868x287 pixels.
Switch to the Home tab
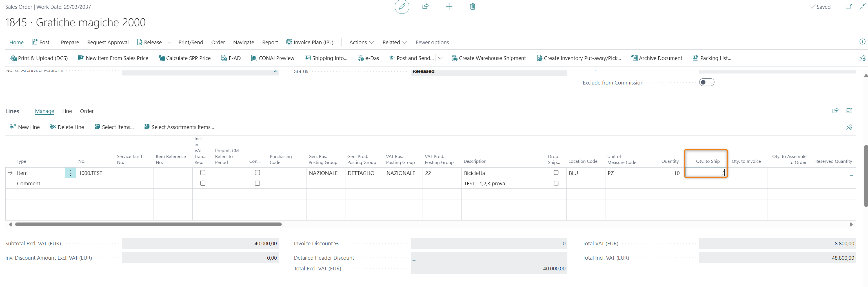tap(16, 42)
